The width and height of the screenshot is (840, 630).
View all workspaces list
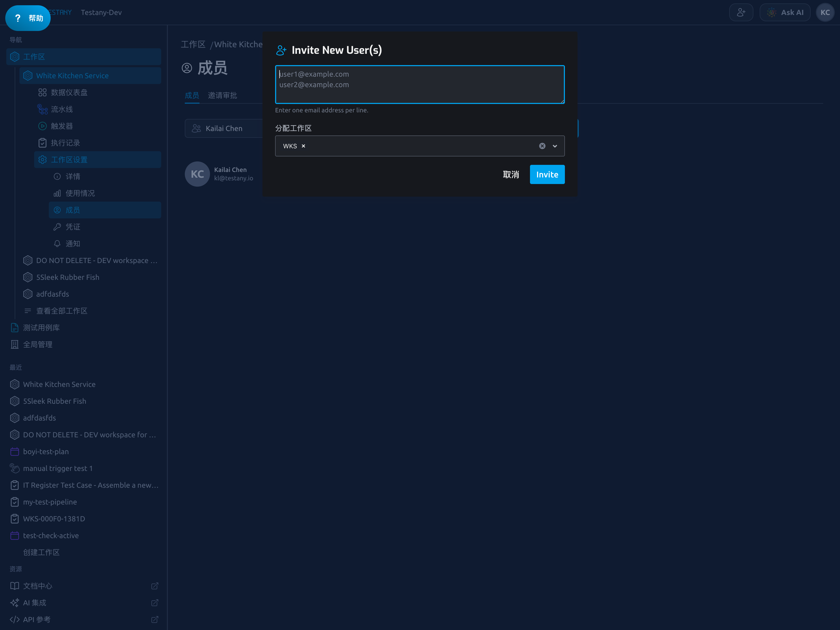90,311
